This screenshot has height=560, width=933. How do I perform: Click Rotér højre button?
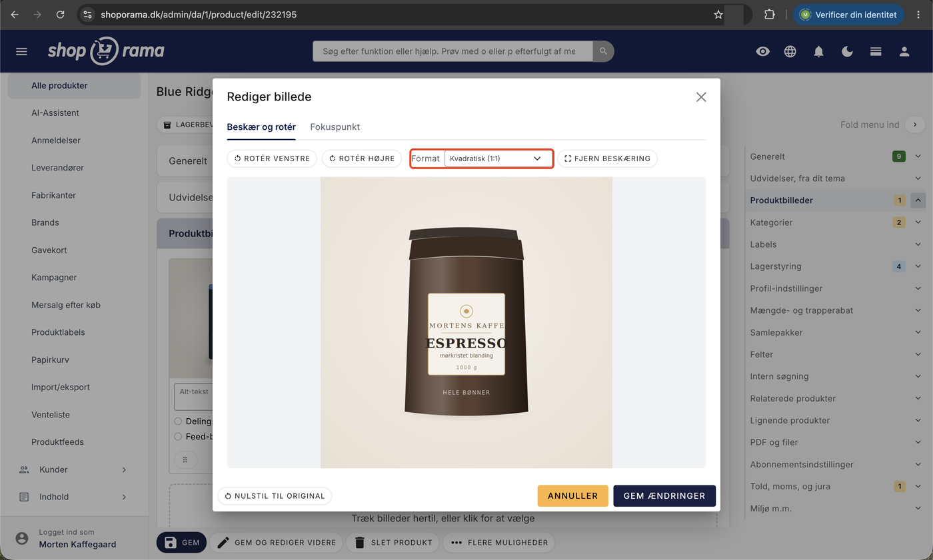pyautogui.click(x=362, y=158)
